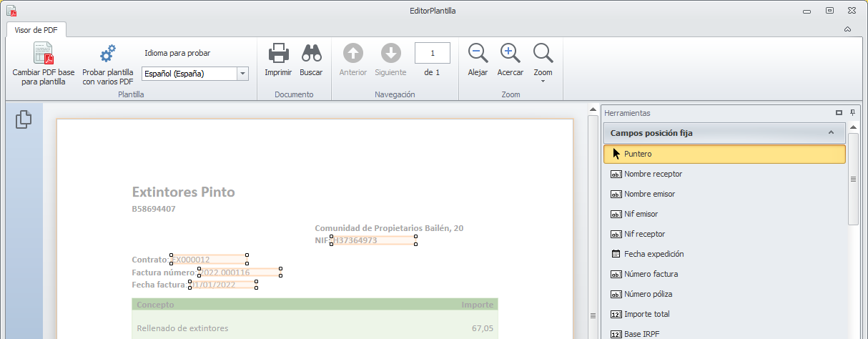Select the Nombre emisor field tool
This screenshot has height=339, width=868.
pos(724,194)
